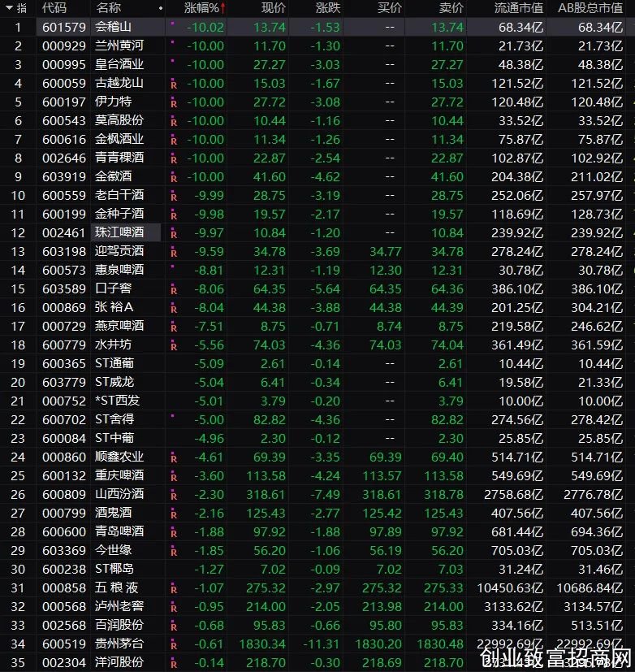This screenshot has width=635, height=672.
Task: Click the R icon on 口子窖 row
Action: tap(174, 290)
